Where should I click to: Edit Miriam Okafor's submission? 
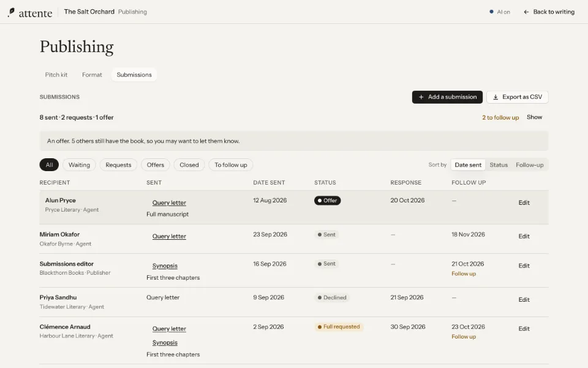tap(524, 236)
